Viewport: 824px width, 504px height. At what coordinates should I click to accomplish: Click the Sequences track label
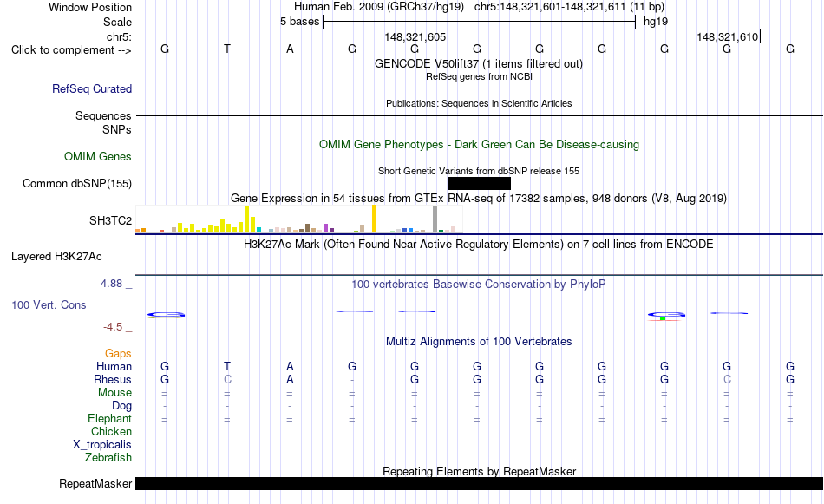click(x=103, y=115)
